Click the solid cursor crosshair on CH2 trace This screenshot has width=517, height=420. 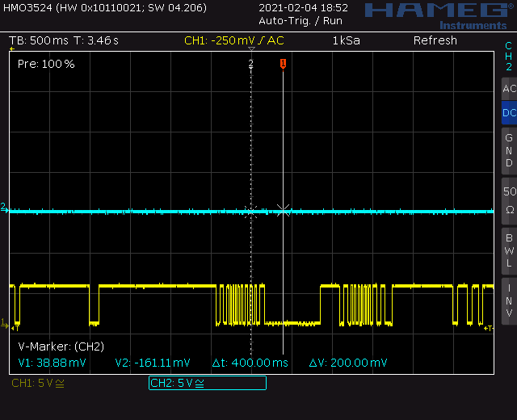(x=284, y=210)
